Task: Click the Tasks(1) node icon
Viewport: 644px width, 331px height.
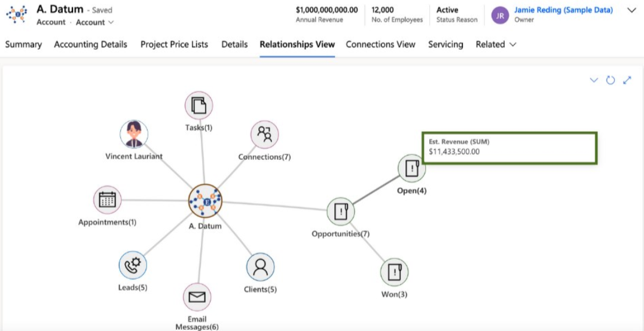Action: [x=199, y=106]
